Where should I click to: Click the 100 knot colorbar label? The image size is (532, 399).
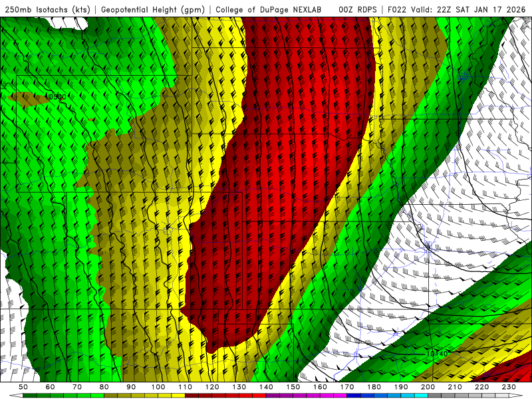tap(158, 387)
